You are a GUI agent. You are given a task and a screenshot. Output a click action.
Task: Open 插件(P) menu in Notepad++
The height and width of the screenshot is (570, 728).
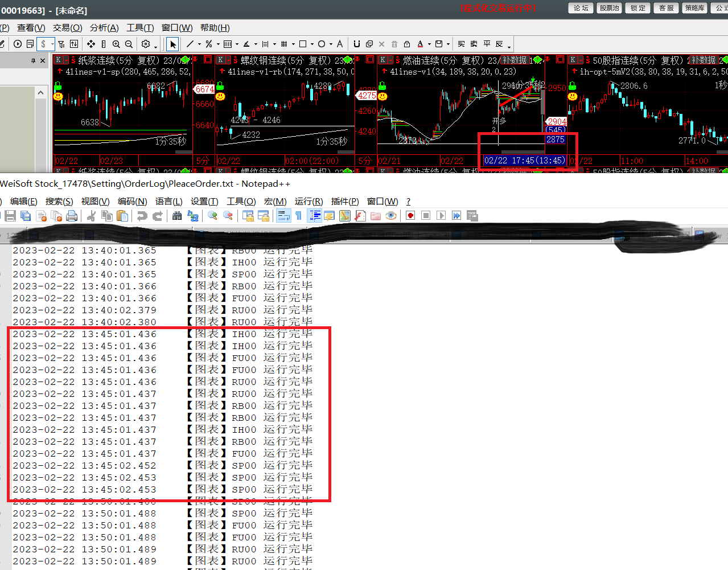[x=345, y=202]
